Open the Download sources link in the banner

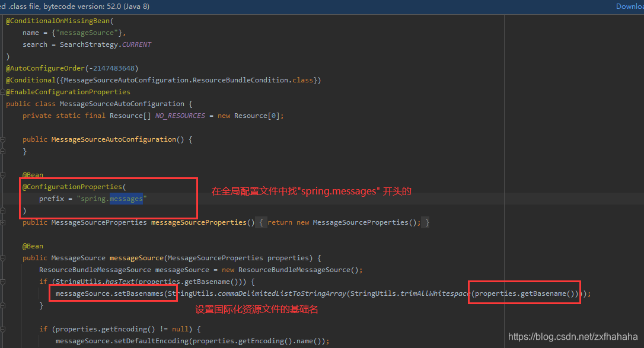pyautogui.click(x=630, y=6)
